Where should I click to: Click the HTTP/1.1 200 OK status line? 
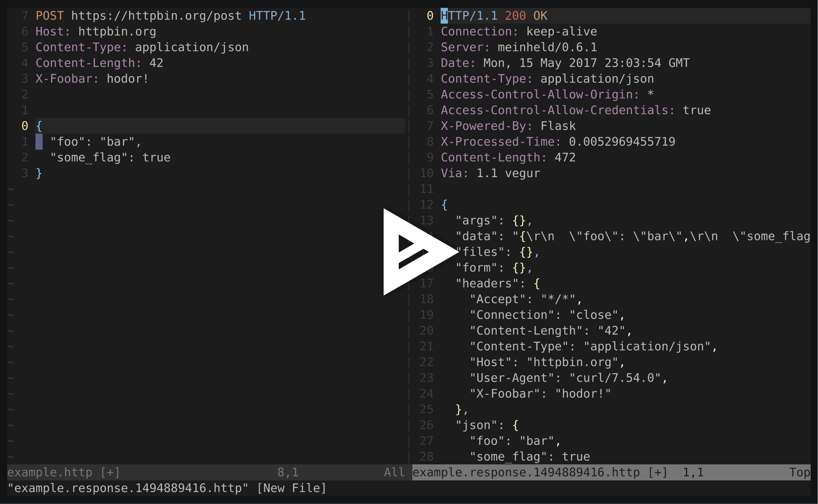[494, 16]
